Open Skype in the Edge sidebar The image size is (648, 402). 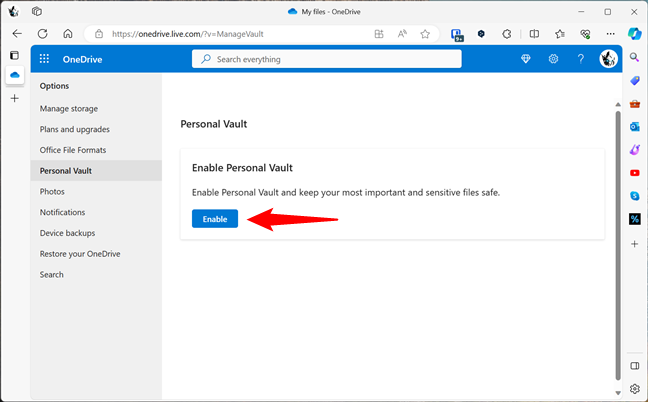(634, 196)
